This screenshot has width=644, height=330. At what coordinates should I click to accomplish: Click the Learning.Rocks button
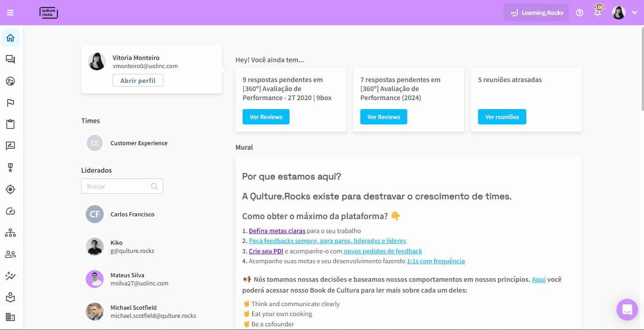[x=536, y=13]
